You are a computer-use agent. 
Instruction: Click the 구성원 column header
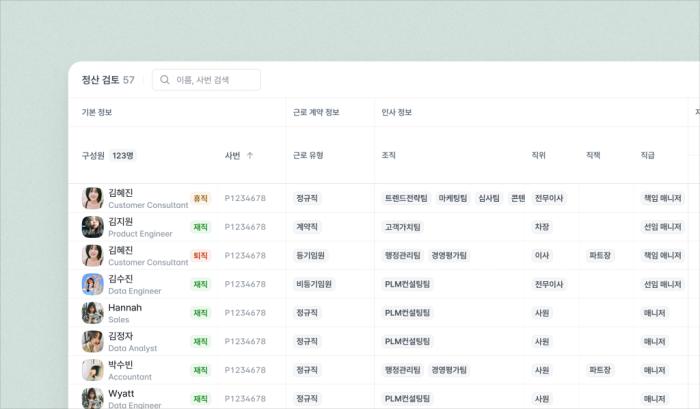click(93, 155)
